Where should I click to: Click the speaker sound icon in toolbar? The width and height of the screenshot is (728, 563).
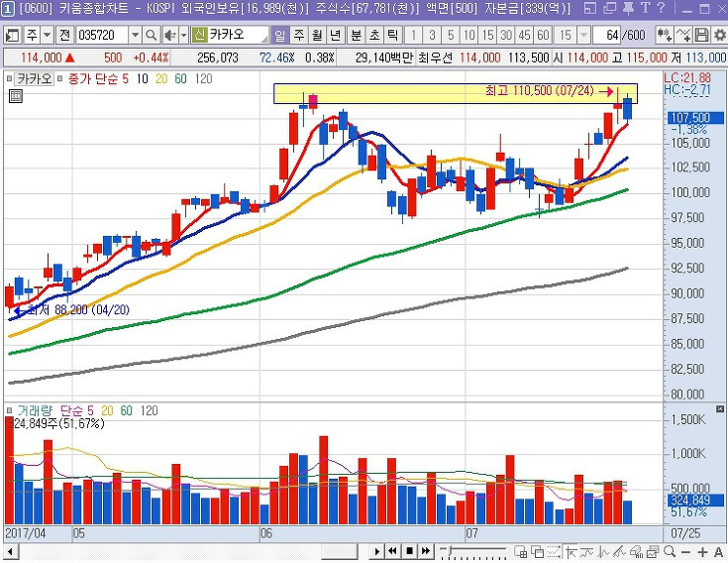pyautogui.click(x=170, y=35)
